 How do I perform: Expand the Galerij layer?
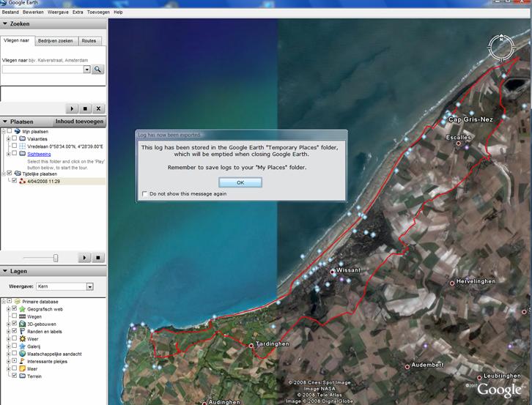pyautogui.click(x=8, y=346)
